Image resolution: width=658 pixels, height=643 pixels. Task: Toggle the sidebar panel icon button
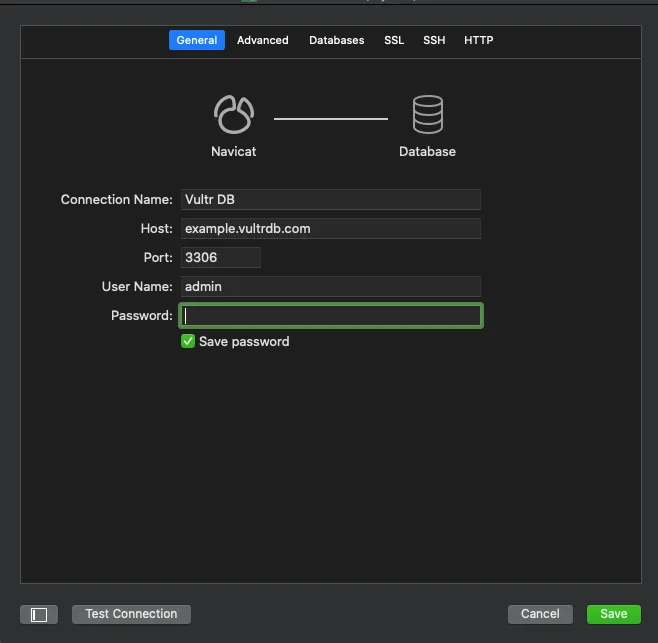(39, 614)
